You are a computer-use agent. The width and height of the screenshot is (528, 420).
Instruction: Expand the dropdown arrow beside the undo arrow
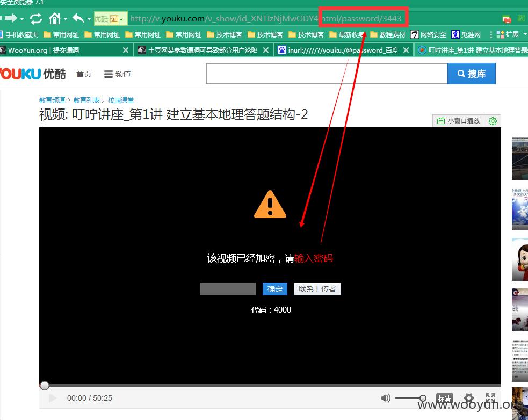(x=89, y=19)
